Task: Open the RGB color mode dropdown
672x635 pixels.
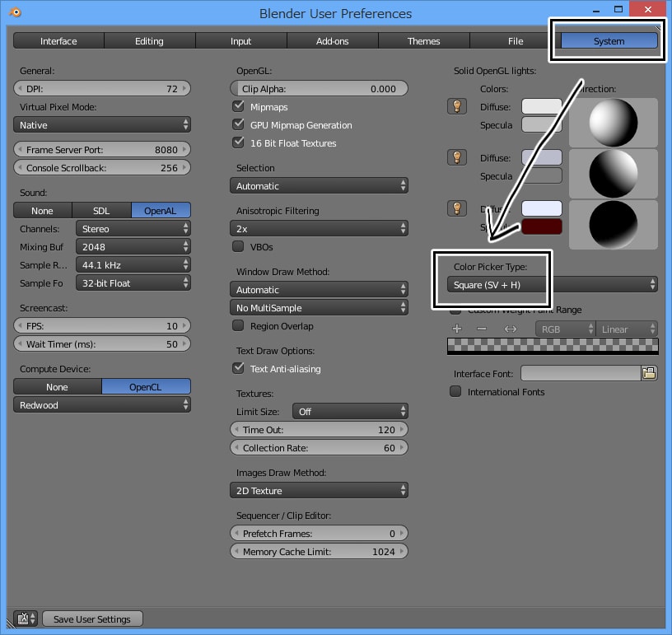Action: [565, 329]
